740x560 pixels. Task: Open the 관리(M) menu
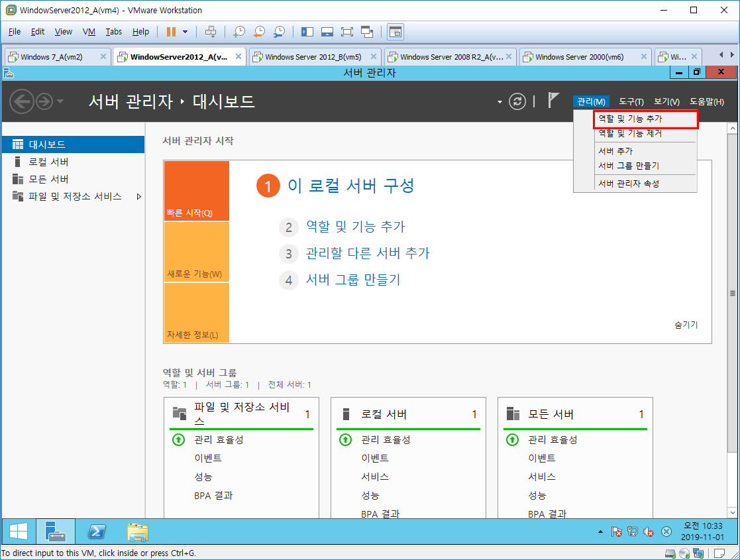591,101
